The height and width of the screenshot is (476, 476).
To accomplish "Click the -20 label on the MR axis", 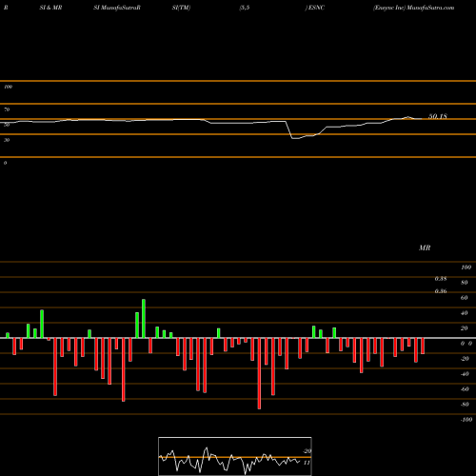I will [465, 359].
